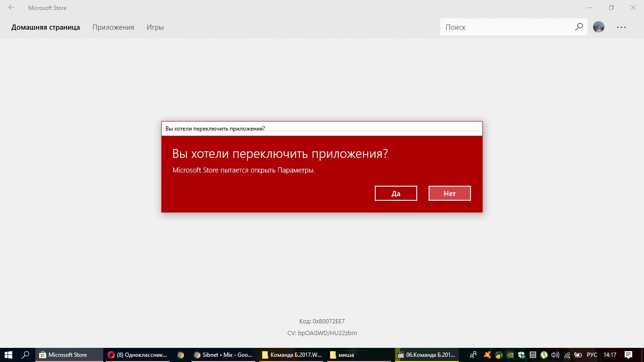Click text Microsoft Store пытается открыть Параметры

(244, 170)
